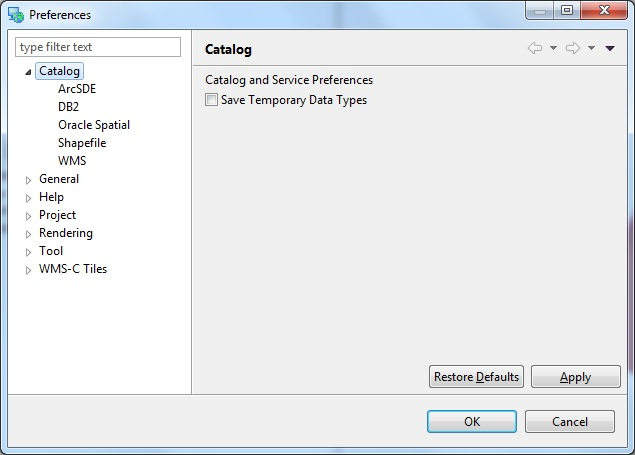Select the ArcSDE preferences page
This screenshot has height=455, width=635.
click(x=77, y=89)
